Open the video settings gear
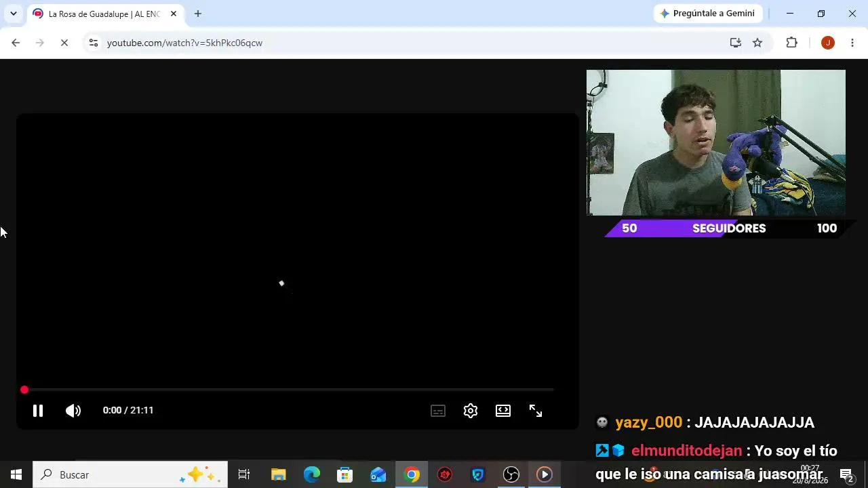 tap(471, 411)
